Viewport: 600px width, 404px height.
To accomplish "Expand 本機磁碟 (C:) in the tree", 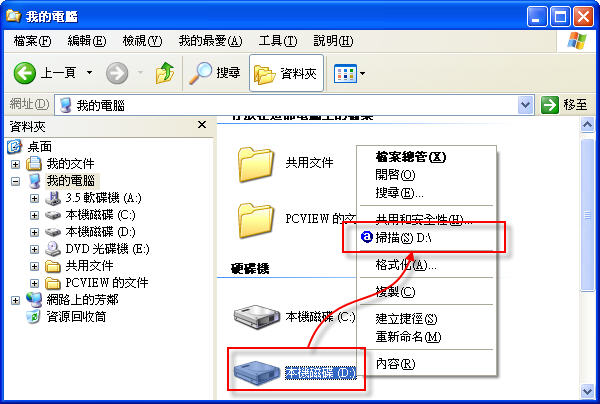I will click(x=34, y=215).
